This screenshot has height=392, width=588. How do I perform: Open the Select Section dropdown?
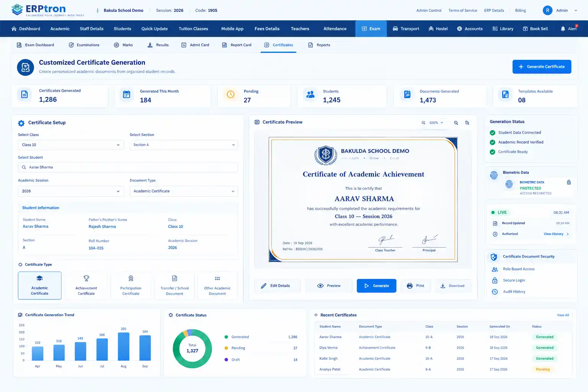pos(184,145)
